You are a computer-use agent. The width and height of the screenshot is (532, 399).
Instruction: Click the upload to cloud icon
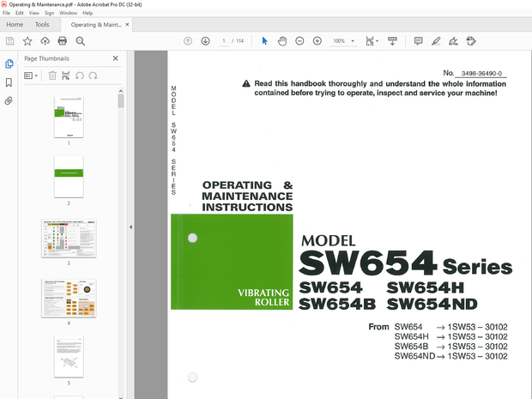45,41
